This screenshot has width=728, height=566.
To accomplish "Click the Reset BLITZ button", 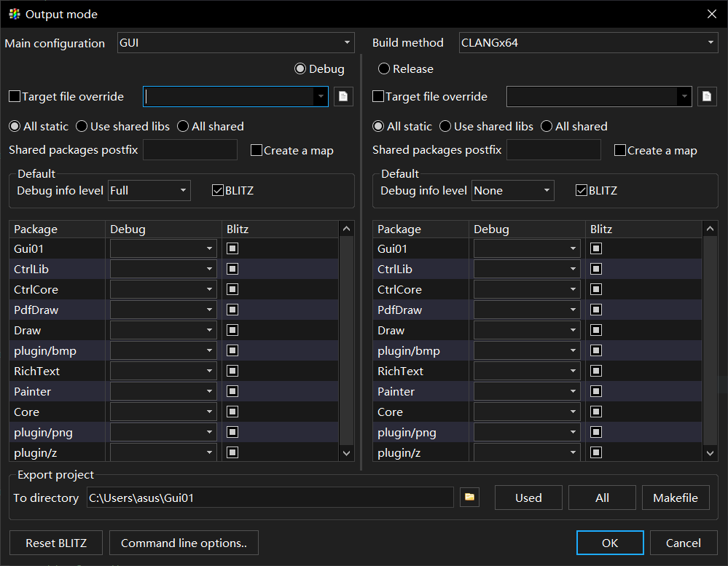I will (x=56, y=543).
